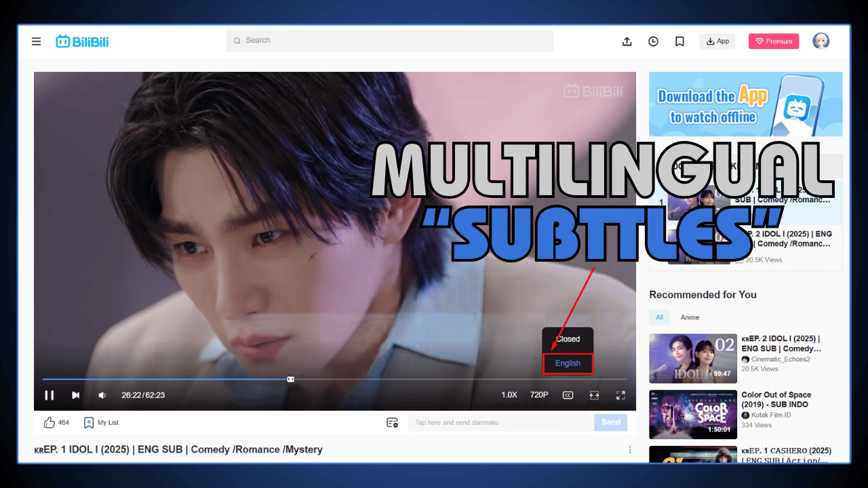Skip to the next episode
Screen dimensions: 868x488
75,395
